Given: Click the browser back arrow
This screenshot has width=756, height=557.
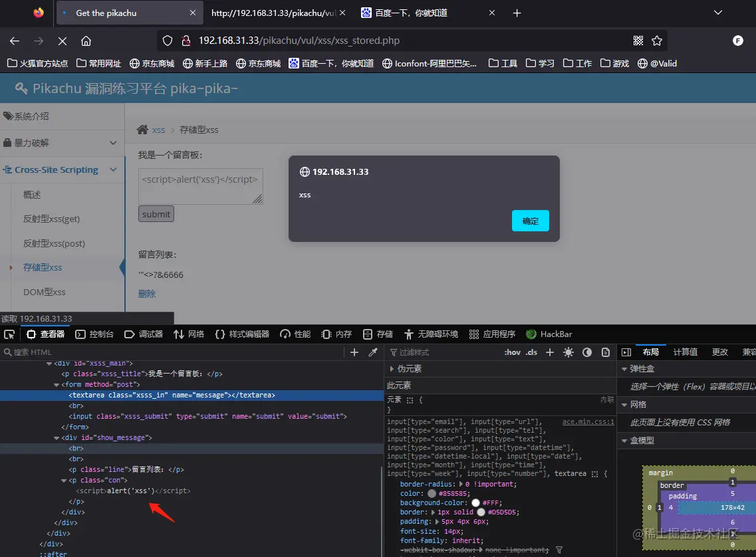Looking at the screenshot, I should coord(15,41).
